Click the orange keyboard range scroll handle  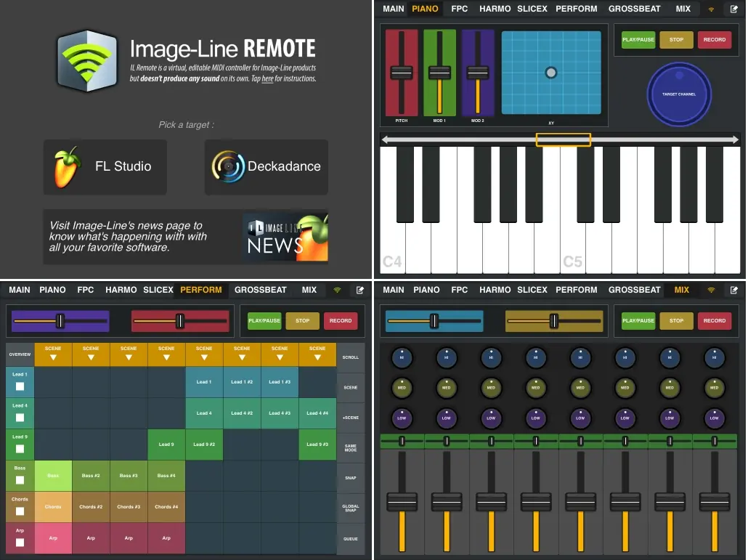point(564,139)
